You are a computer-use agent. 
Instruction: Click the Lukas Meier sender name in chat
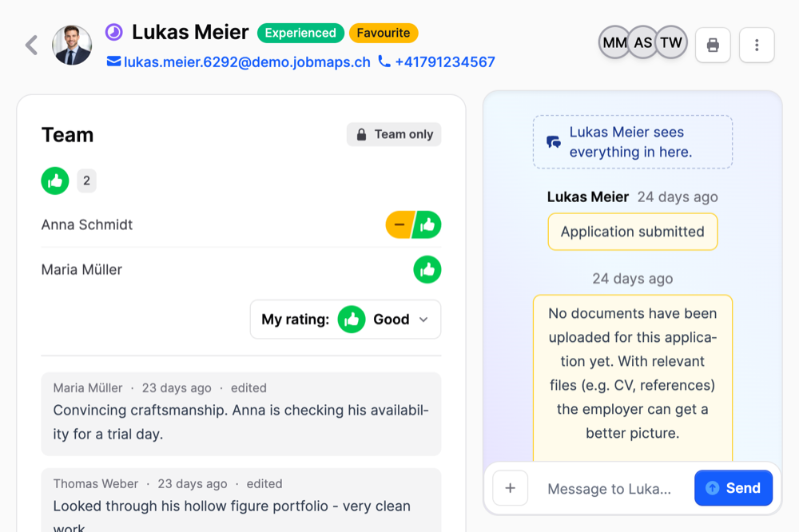pos(587,197)
